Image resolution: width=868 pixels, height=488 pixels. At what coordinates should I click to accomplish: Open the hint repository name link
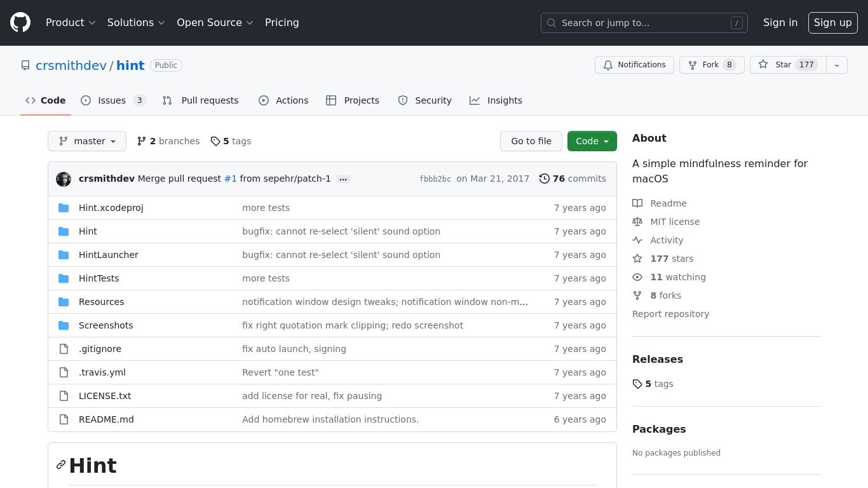(130, 65)
